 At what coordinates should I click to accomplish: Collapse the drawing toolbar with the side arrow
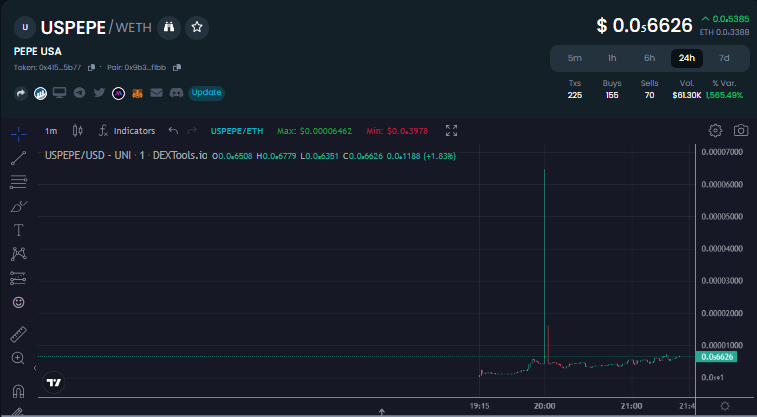click(x=35, y=368)
